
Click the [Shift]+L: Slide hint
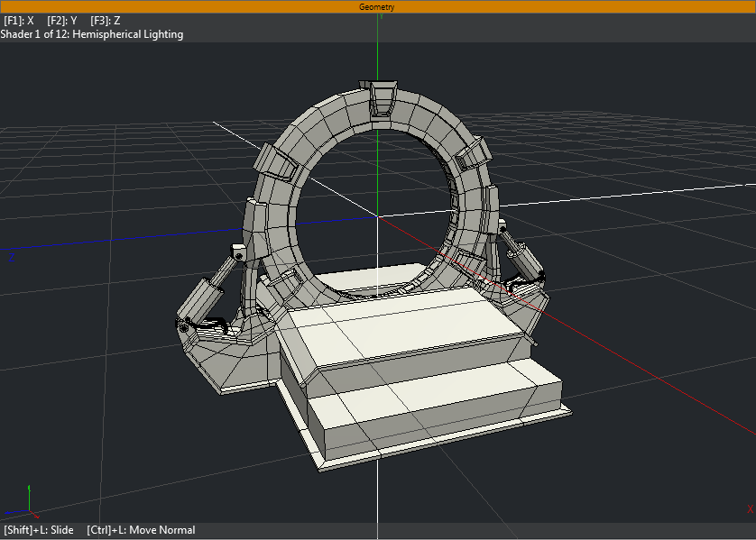click(39, 530)
